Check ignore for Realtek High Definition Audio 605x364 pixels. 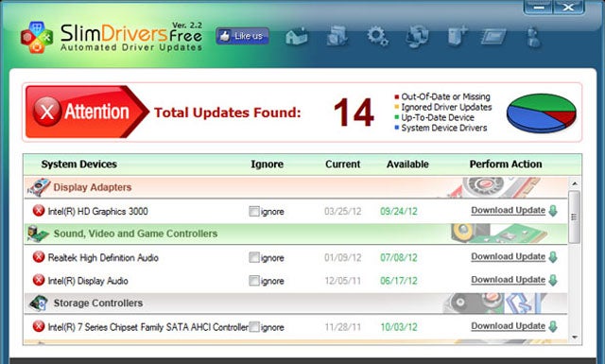click(x=253, y=257)
